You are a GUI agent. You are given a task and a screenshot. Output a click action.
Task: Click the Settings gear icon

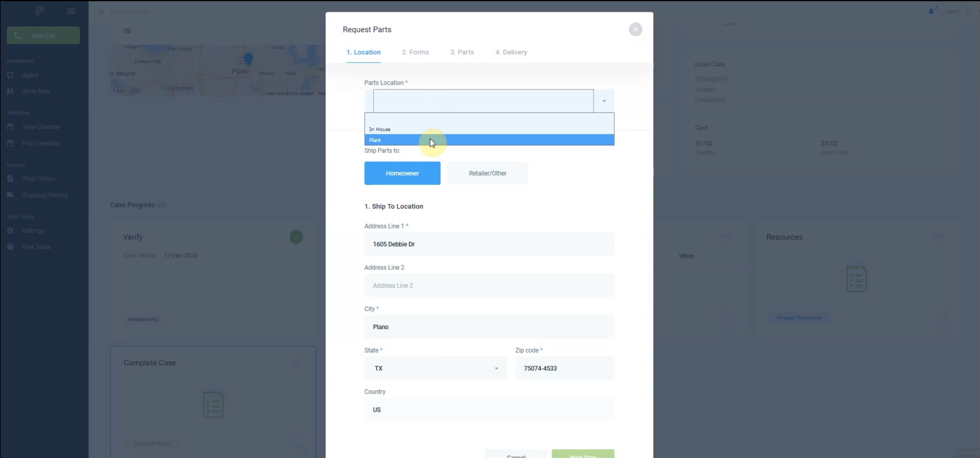tap(10, 231)
